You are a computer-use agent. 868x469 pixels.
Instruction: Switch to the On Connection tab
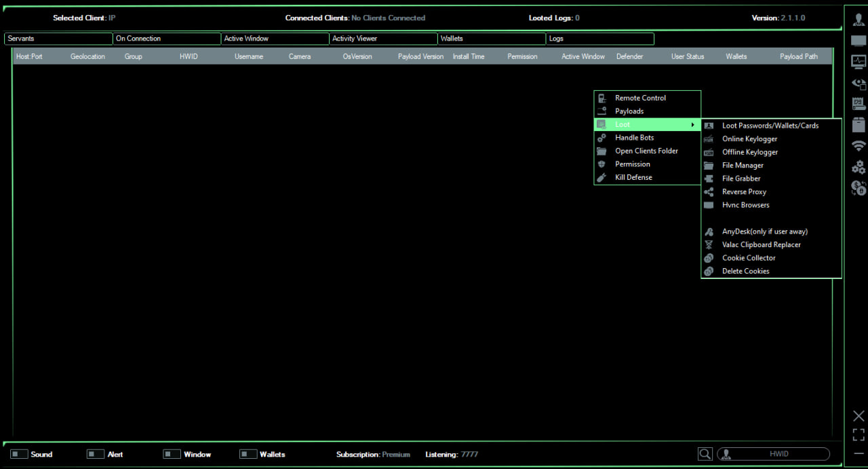click(167, 39)
